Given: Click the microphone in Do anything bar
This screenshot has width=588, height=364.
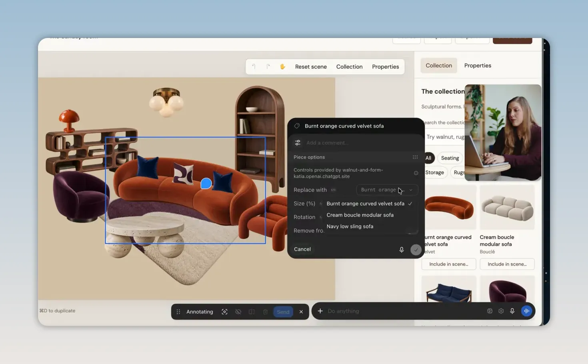Looking at the screenshot, I should [512, 311].
